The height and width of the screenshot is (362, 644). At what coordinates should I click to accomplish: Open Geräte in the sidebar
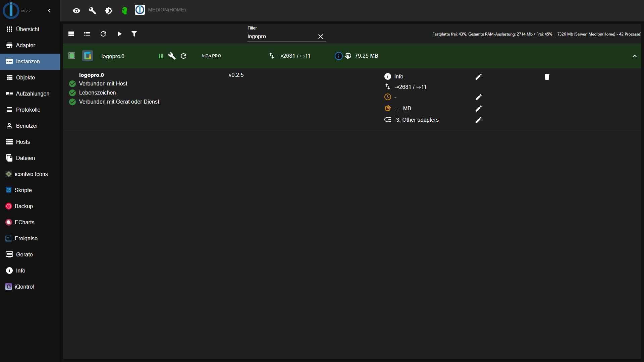click(30, 254)
